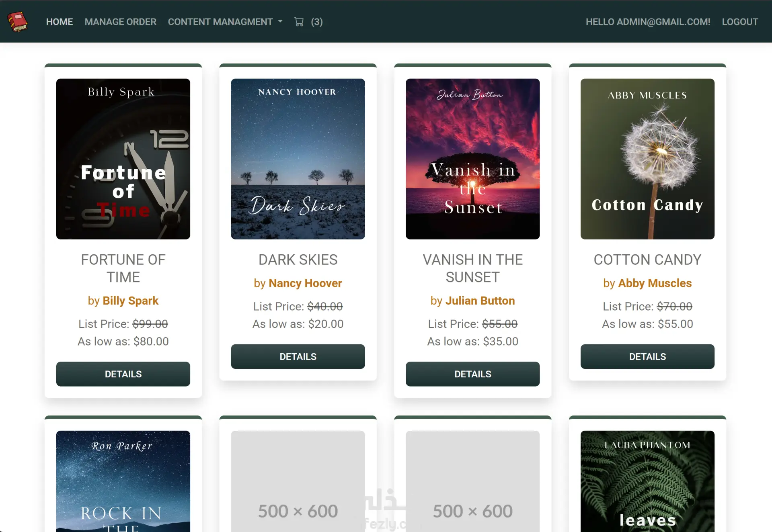Viewport: 772px width, 532px height.
Task: Open the shopping cart icon
Action: tap(299, 22)
